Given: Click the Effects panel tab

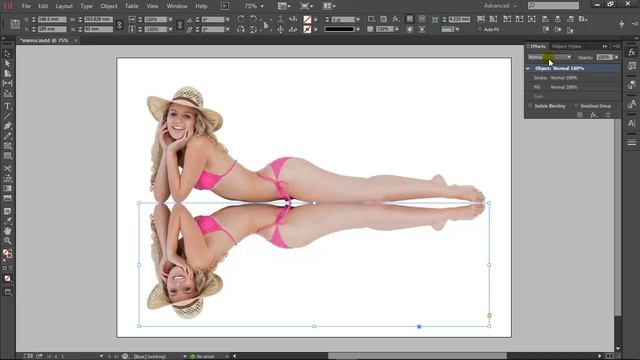Looking at the screenshot, I should pos(538,47).
